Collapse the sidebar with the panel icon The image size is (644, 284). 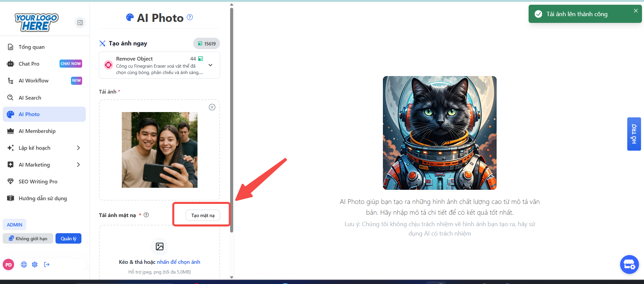pyautogui.click(x=80, y=23)
